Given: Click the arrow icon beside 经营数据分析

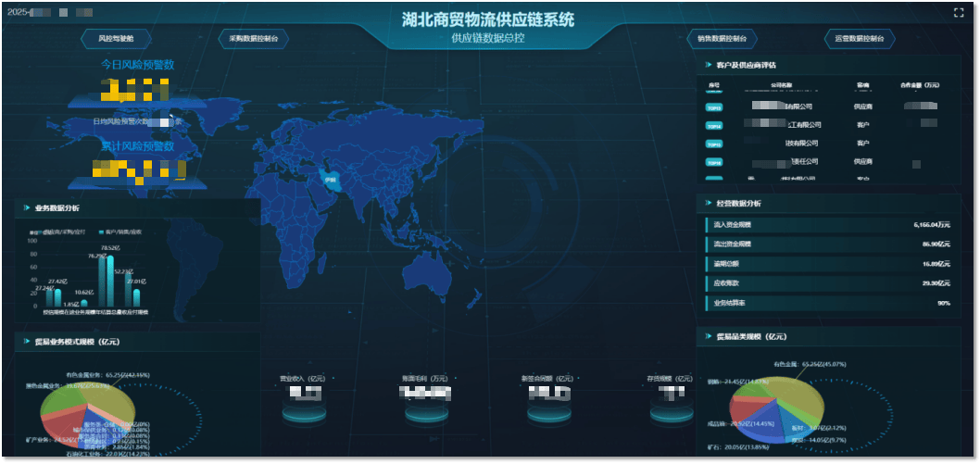Looking at the screenshot, I should tap(709, 203).
